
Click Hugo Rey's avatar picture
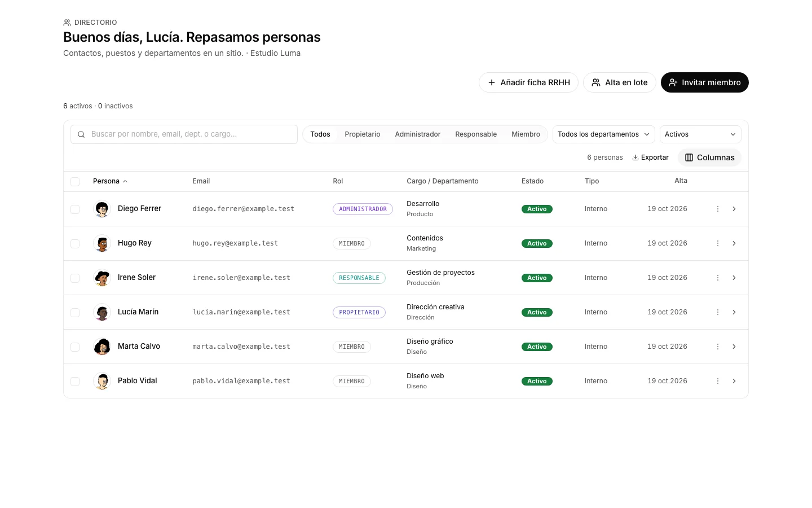coord(102,243)
